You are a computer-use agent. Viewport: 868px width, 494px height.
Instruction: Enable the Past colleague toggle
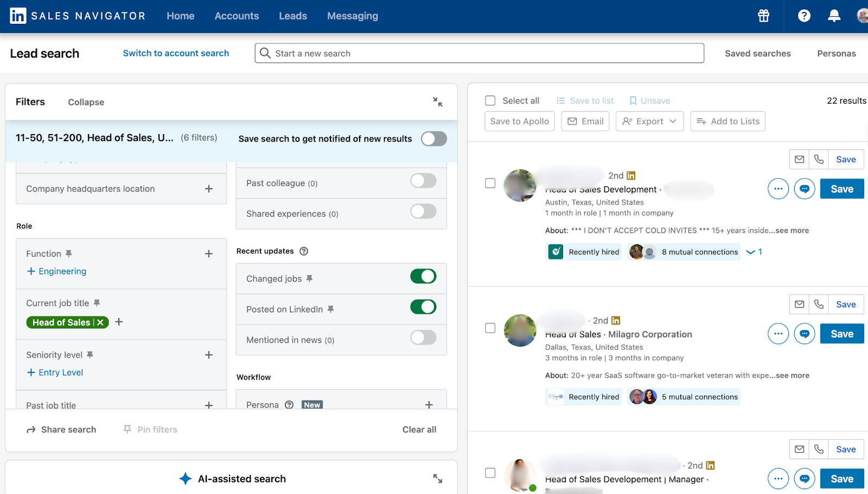(423, 181)
